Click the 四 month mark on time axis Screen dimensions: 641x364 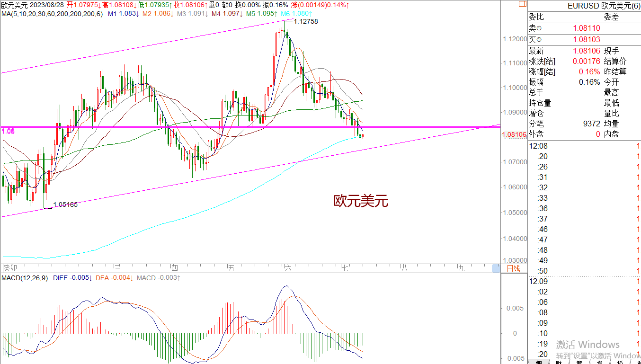point(174,268)
